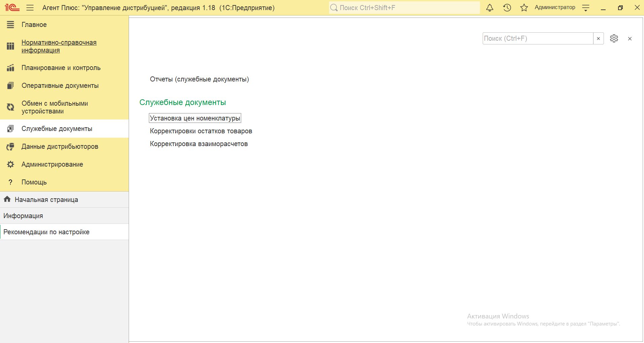Expand the service menu dropdown near Администратор
Viewport: 644px width, 343px height.
click(586, 8)
